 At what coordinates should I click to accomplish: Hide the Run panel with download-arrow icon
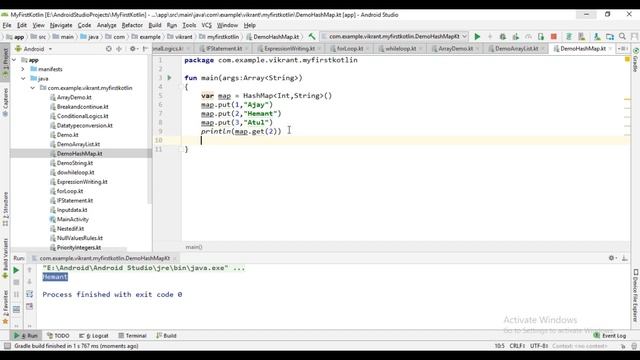coord(624,258)
